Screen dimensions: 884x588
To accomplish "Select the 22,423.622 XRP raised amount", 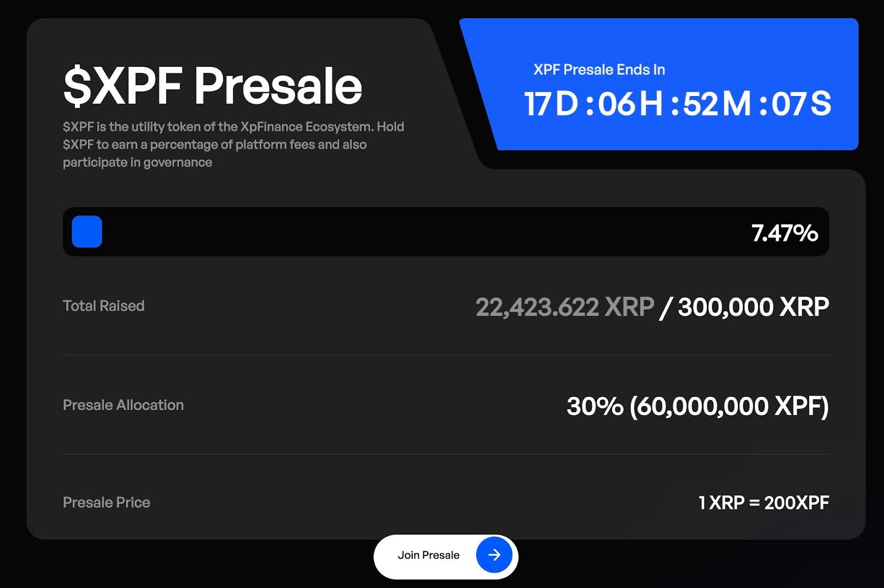I will 565,307.
